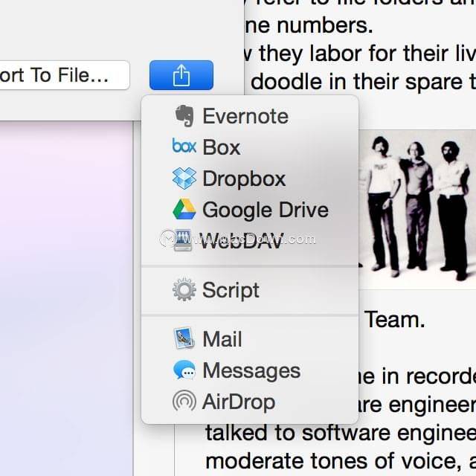Share the document to Dropbox
This screenshot has width=476, height=476.
pyautogui.click(x=244, y=178)
